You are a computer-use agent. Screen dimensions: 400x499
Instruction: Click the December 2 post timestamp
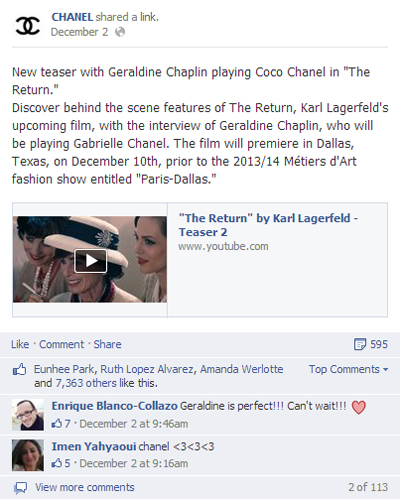pyautogui.click(x=79, y=32)
